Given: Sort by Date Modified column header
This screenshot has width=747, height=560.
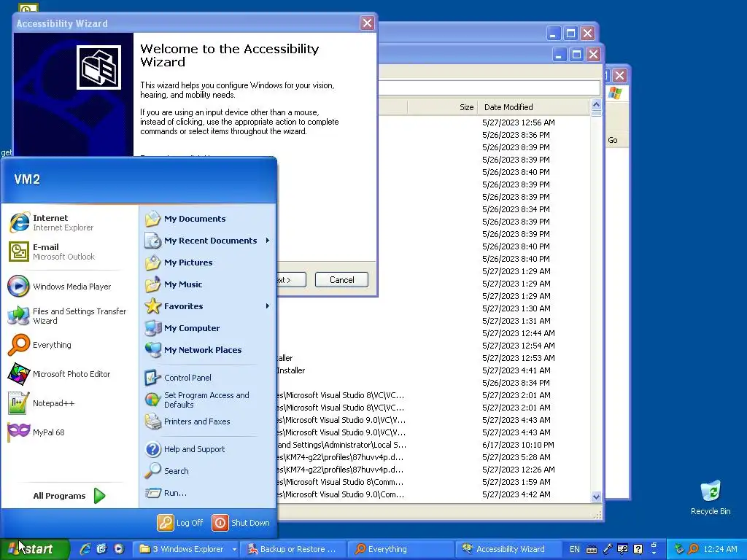Looking at the screenshot, I should click(x=533, y=107).
